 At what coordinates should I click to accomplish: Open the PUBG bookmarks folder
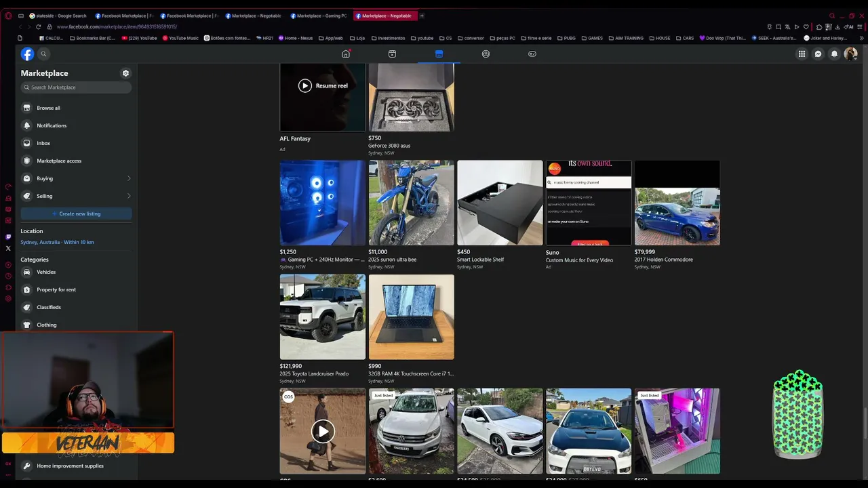(566, 38)
